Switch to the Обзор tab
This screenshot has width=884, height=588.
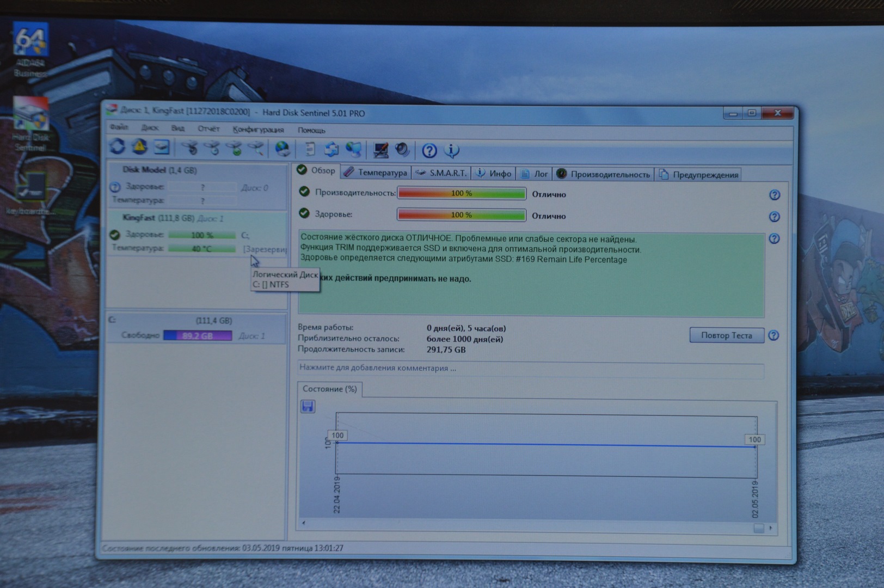coord(316,170)
